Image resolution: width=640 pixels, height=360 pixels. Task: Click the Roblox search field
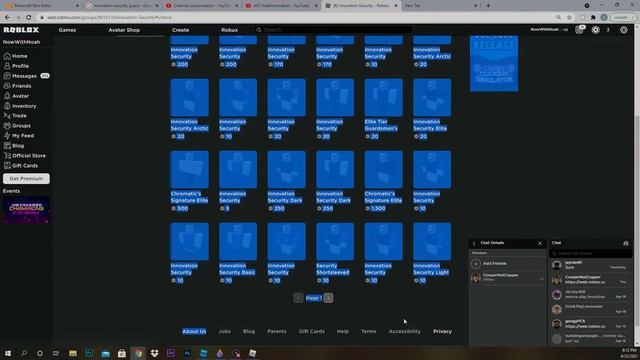tap(333, 30)
